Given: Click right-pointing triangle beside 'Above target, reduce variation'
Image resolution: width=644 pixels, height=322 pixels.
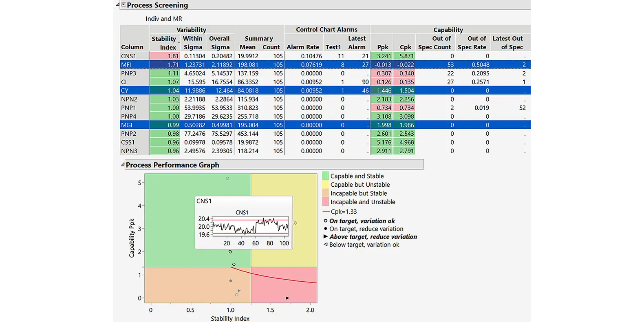Looking at the screenshot, I should pyautogui.click(x=325, y=236).
